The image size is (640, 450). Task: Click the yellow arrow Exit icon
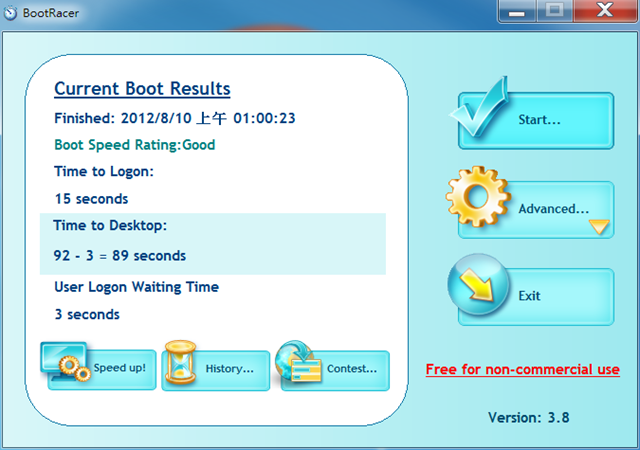click(478, 285)
